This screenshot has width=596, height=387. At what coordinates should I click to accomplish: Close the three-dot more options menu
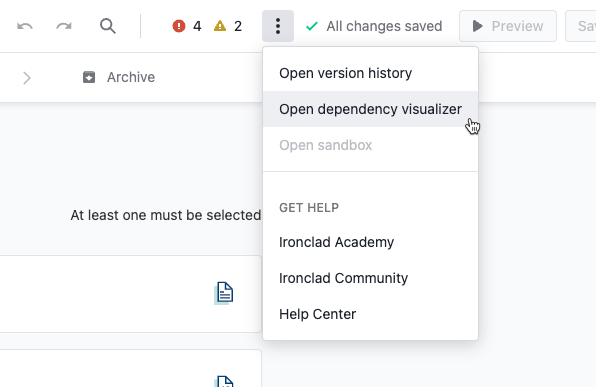[x=278, y=26]
